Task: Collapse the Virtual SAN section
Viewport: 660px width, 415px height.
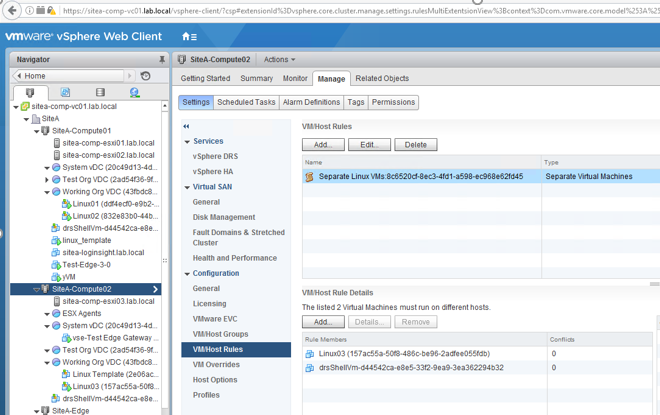Action: click(187, 187)
